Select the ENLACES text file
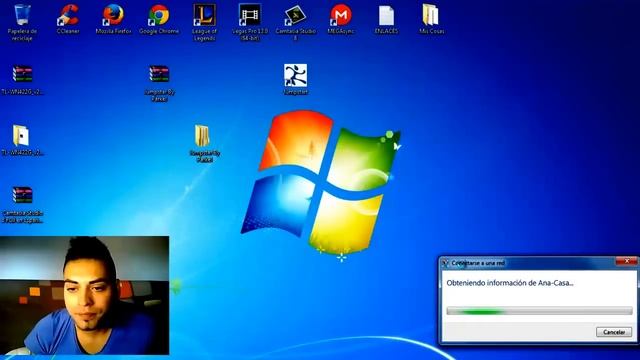 386,19
